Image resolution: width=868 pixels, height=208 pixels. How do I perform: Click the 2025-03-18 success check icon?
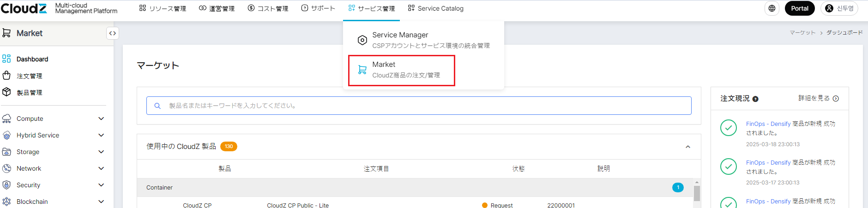point(729,128)
